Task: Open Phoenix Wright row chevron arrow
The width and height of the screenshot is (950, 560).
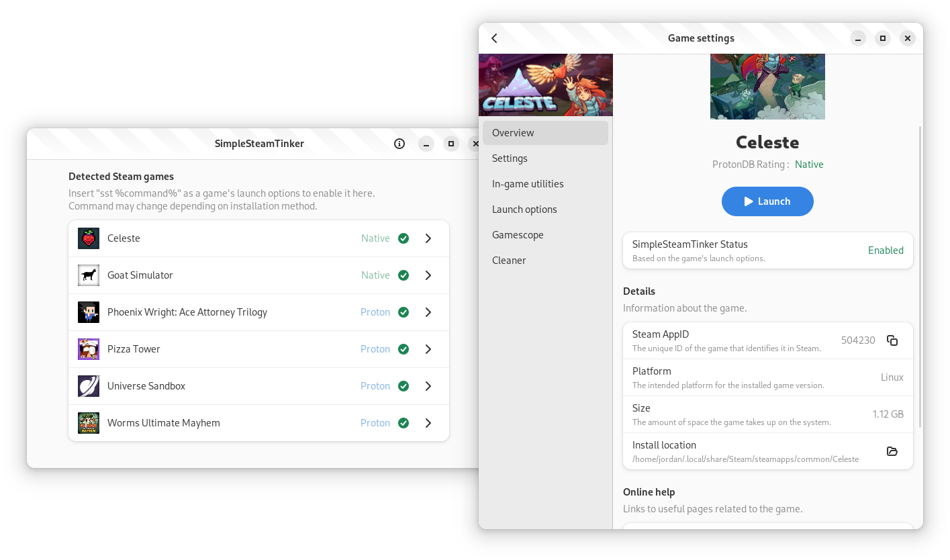Action: tap(428, 312)
